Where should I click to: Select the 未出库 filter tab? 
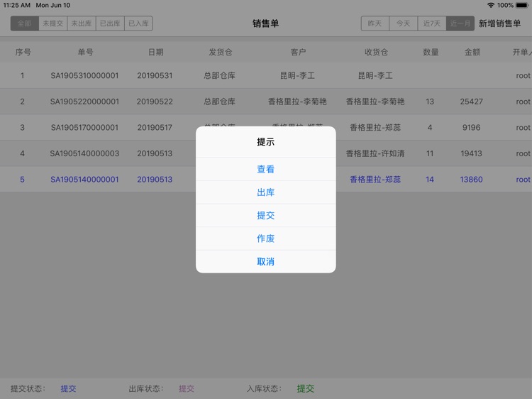(82, 23)
